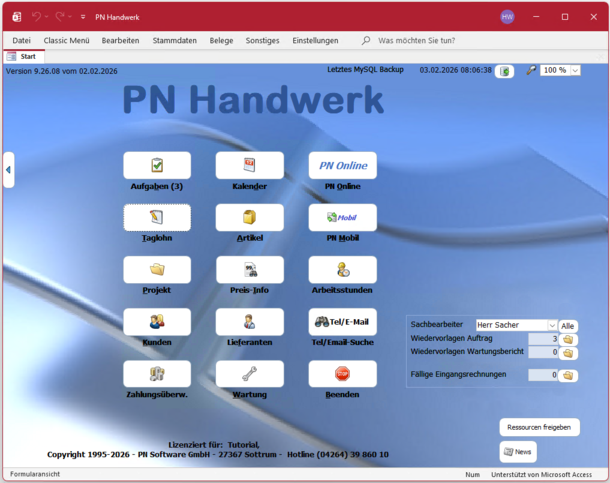Click the Taglohn tile icon
The width and height of the screenshot is (610, 483).
pos(157,218)
